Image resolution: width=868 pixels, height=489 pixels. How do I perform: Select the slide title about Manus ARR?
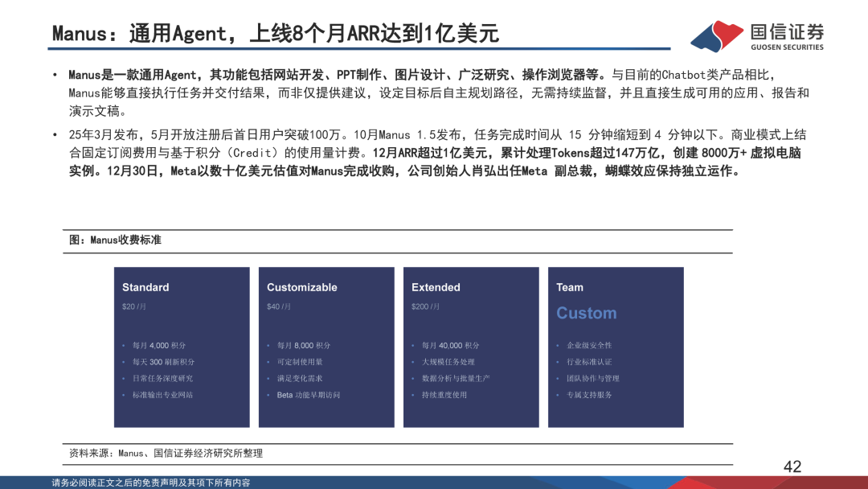[x=275, y=33]
